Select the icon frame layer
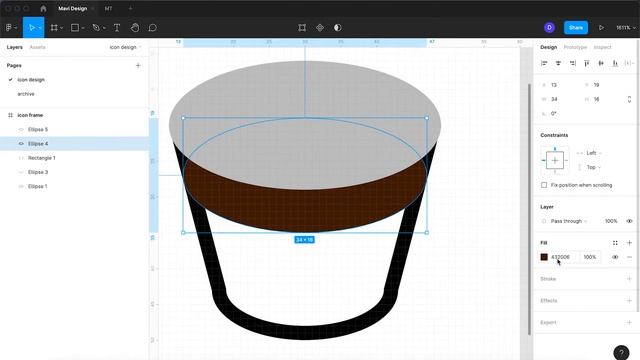This screenshot has width=640, height=360. click(x=74, y=115)
